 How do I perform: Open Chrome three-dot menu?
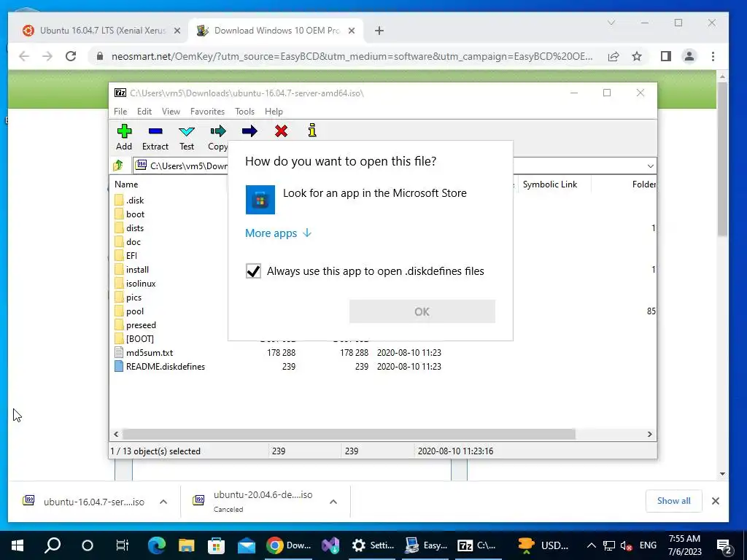(x=713, y=56)
